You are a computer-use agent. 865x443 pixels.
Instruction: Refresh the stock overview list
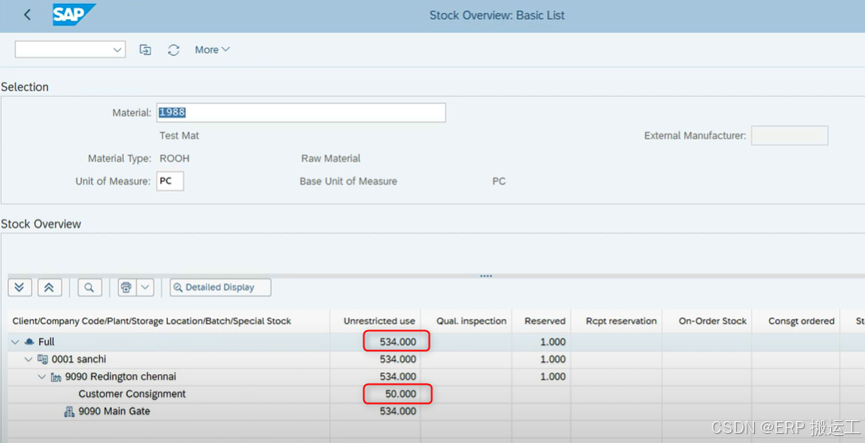174,50
